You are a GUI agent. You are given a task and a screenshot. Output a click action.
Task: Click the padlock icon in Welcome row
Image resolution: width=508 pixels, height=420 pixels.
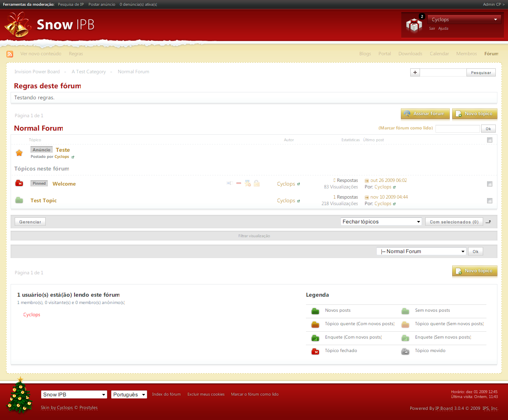pyautogui.click(x=257, y=184)
